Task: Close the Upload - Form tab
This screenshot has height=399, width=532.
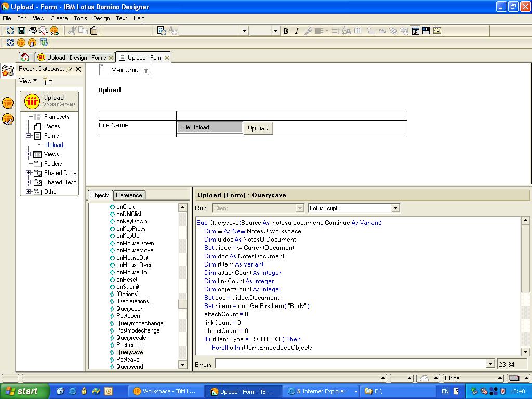Action: pyautogui.click(x=167, y=58)
